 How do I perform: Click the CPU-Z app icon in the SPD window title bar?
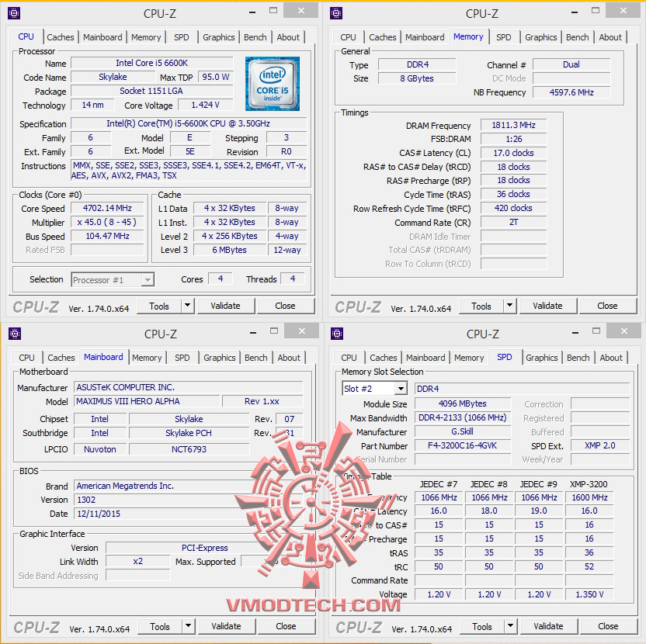(337, 334)
